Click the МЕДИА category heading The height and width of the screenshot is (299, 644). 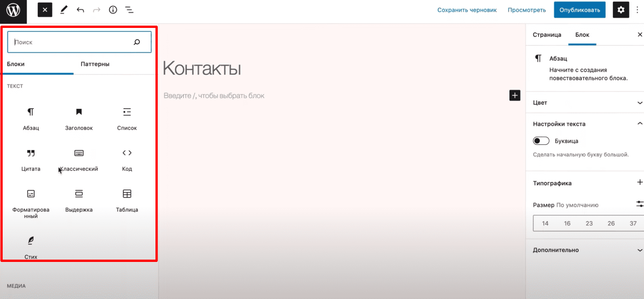pos(16,286)
